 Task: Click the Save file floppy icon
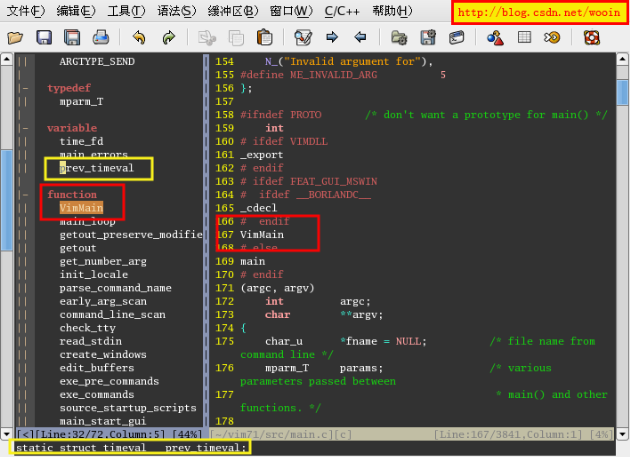click(44, 38)
